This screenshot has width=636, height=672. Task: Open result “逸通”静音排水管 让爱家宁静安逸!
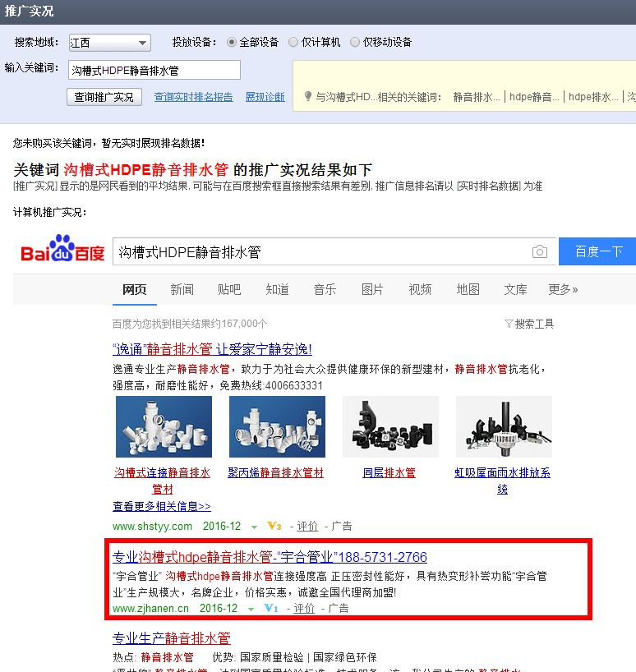pyautogui.click(x=212, y=349)
